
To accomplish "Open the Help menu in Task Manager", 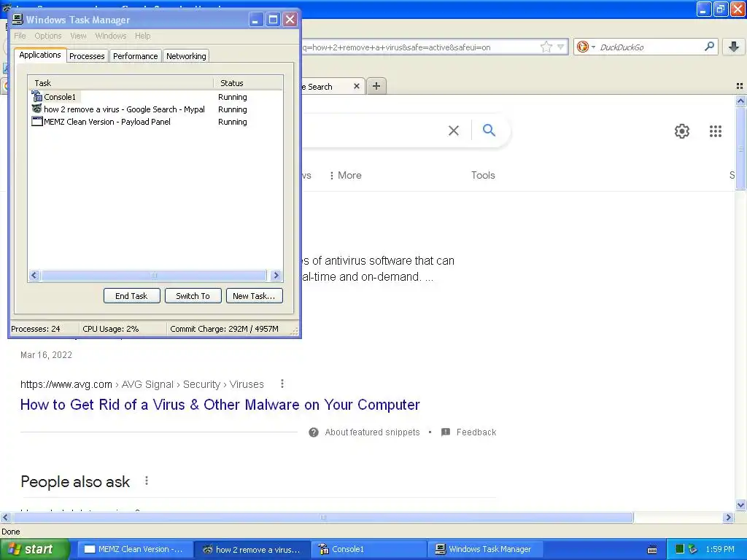I will (x=142, y=36).
